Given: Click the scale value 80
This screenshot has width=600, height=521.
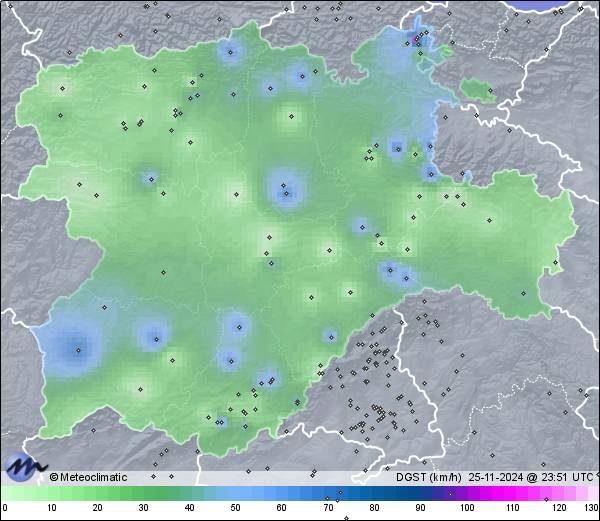Looking at the screenshot, I should [x=374, y=508].
